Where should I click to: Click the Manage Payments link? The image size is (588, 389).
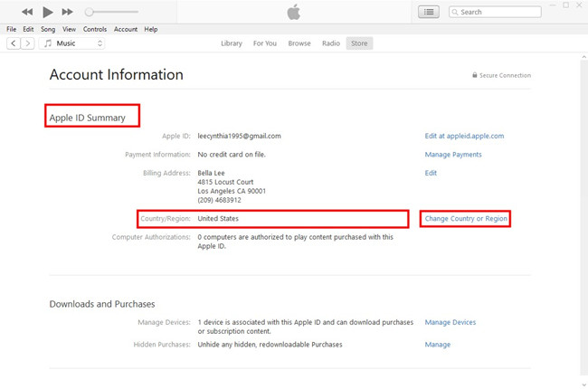point(453,155)
